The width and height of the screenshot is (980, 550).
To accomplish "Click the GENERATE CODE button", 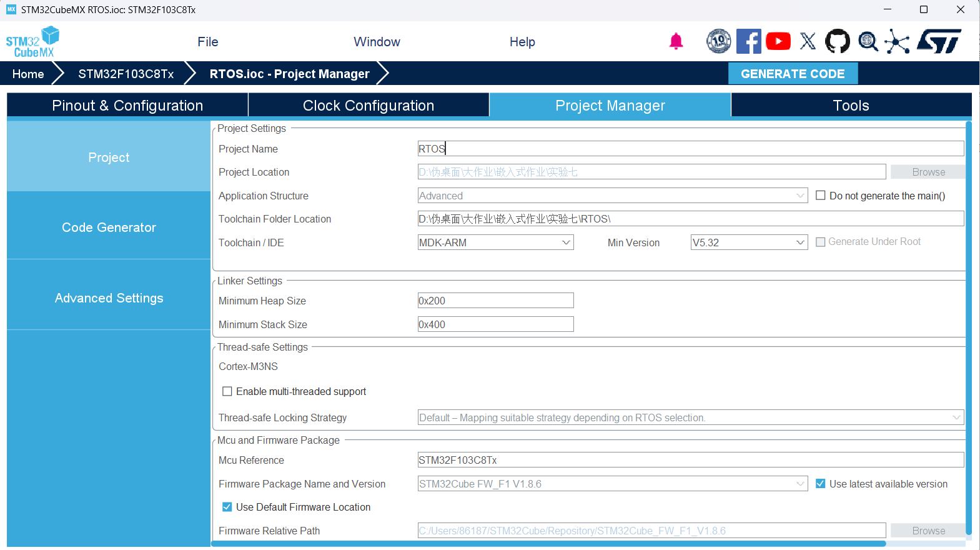I will [793, 74].
